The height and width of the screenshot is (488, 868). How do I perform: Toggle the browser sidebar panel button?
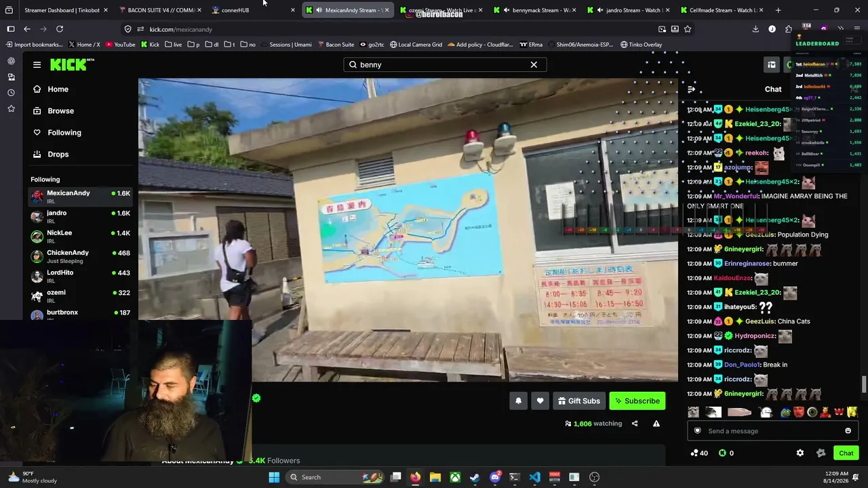click(x=11, y=29)
